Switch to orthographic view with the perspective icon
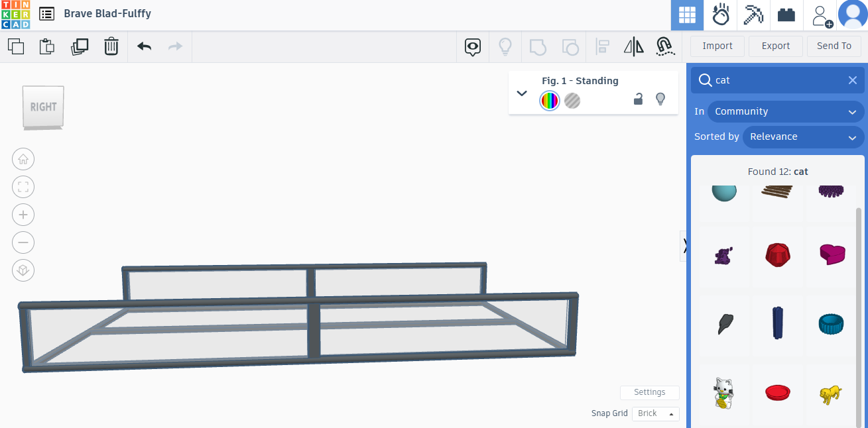Screen dimensions: 868x428 [23, 270]
